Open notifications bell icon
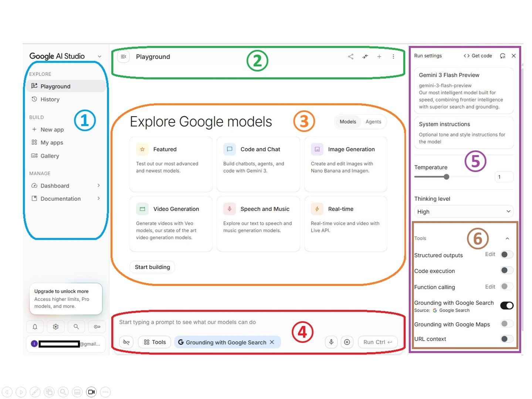The height and width of the screenshot is (399, 532). [35, 327]
